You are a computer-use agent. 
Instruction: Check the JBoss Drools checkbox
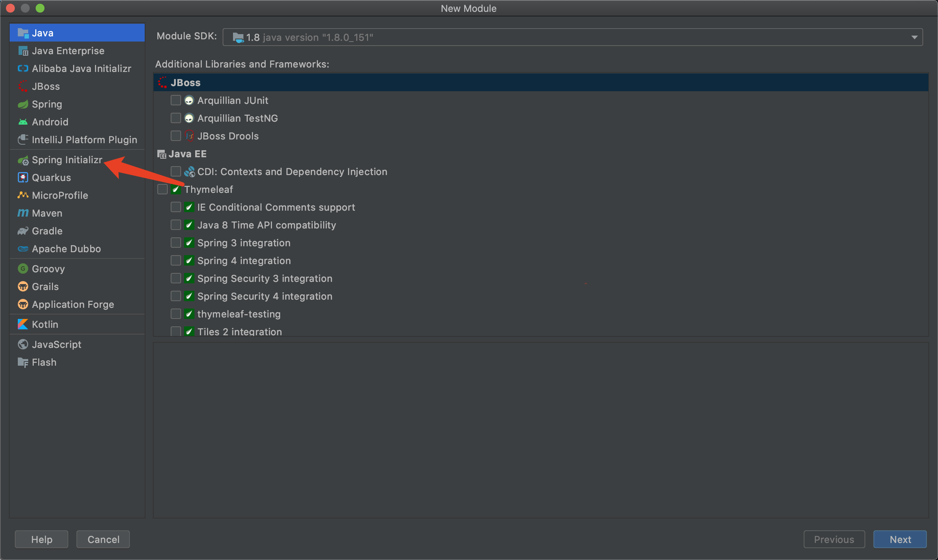click(176, 136)
